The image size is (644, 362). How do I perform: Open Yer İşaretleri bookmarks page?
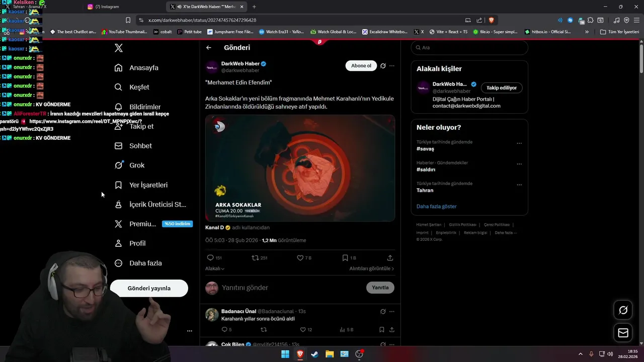click(141, 185)
